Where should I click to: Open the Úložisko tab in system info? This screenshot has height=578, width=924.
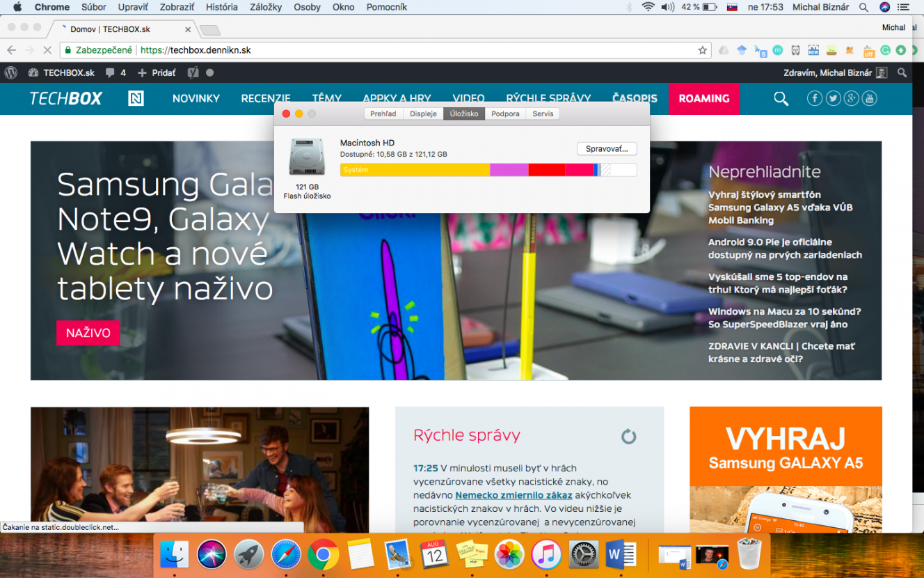464,114
